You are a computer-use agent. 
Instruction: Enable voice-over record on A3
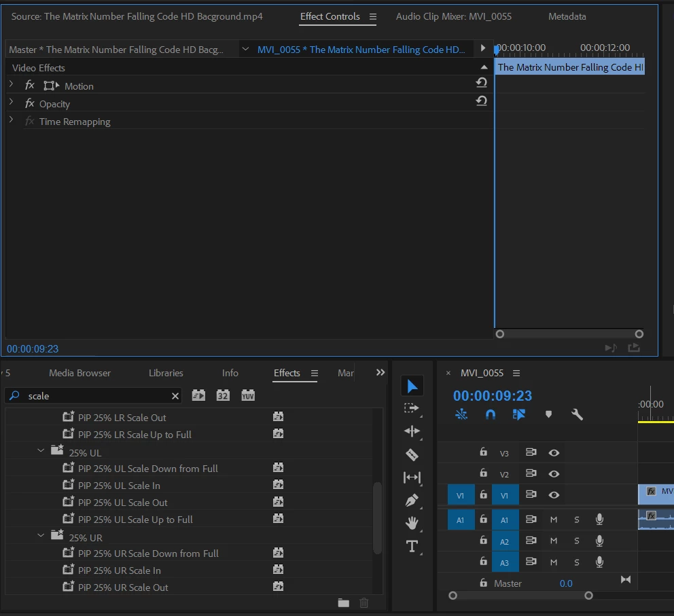point(599,562)
